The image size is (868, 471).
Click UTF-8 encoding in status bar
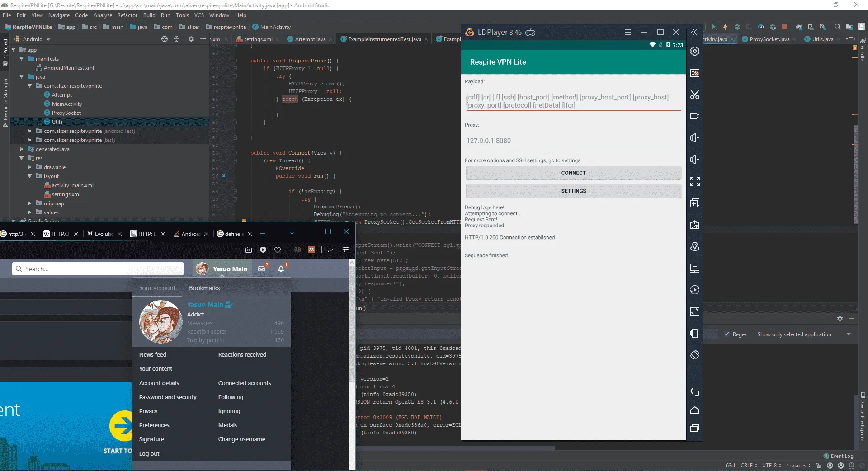click(771, 466)
